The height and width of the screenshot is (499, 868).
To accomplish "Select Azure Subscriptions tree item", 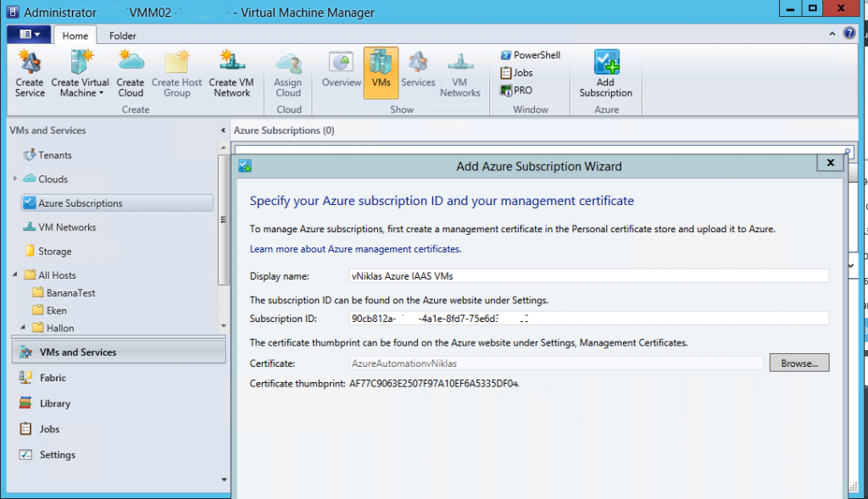I will tap(117, 203).
